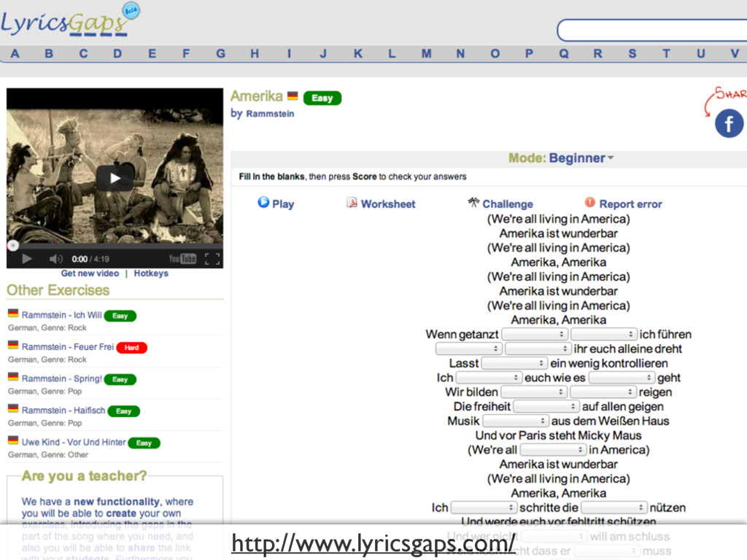Open first blank after 'Wenn getanzt'
This screenshot has height=560, width=747.
pos(535,334)
